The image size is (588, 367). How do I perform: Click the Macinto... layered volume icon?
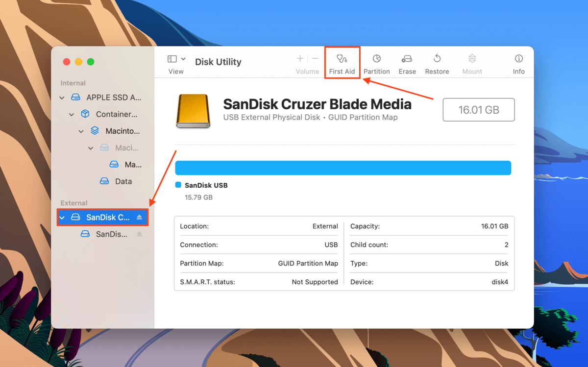click(x=95, y=131)
